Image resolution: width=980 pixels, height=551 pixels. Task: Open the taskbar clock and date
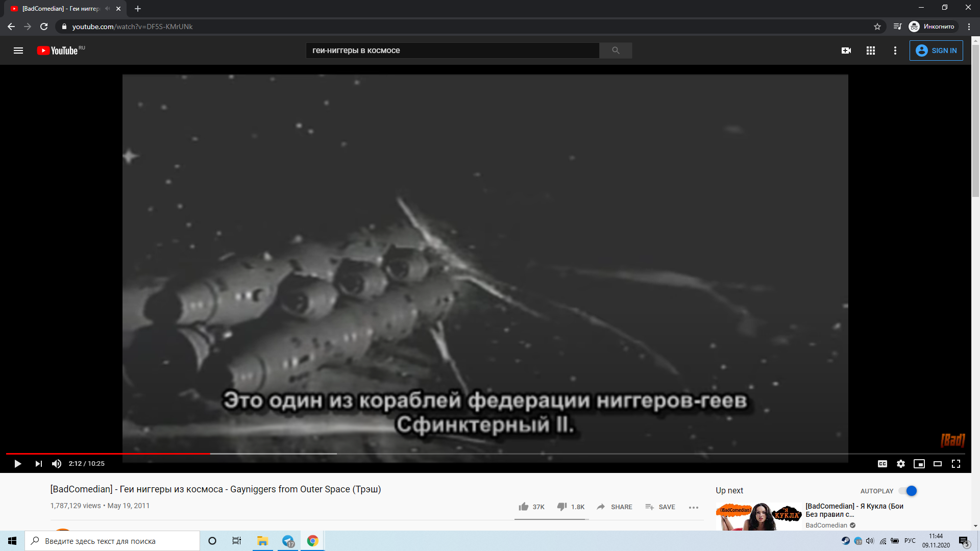[x=936, y=541]
